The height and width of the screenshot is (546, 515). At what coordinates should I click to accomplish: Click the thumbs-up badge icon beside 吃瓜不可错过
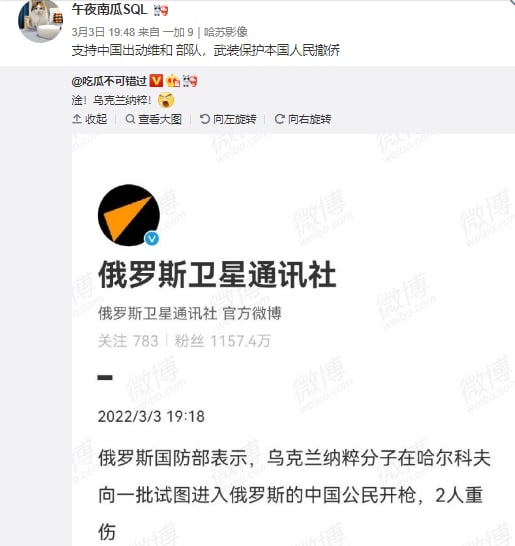[173, 81]
